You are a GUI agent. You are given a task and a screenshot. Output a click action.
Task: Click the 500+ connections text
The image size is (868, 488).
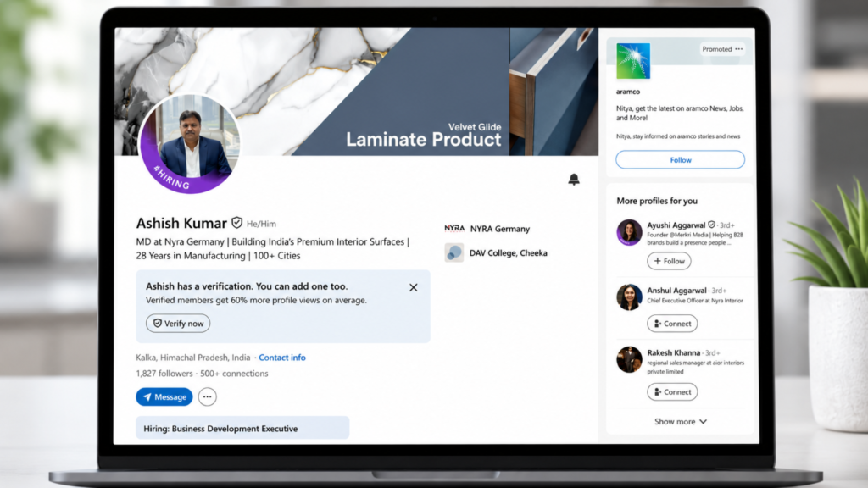[234, 374]
